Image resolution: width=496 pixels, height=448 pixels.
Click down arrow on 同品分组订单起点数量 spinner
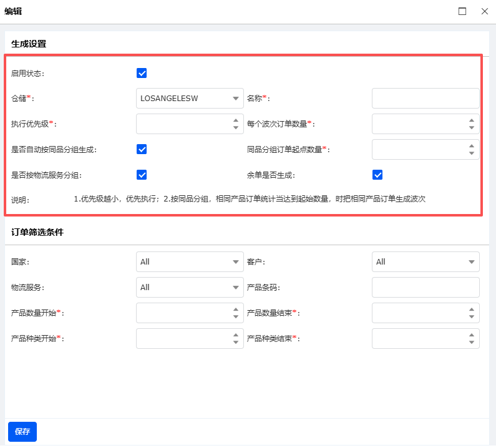pos(471,153)
